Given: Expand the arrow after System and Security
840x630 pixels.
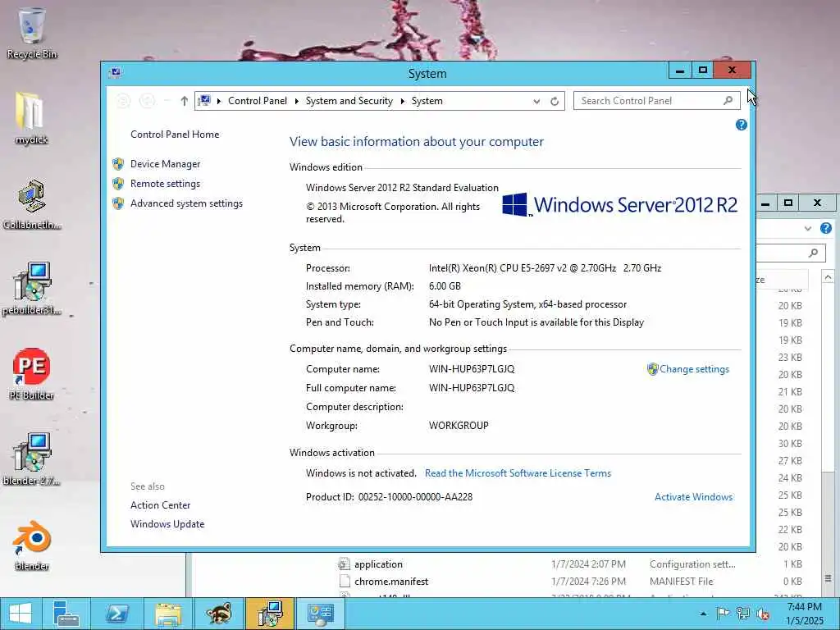Looking at the screenshot, I should click(402, 101).
